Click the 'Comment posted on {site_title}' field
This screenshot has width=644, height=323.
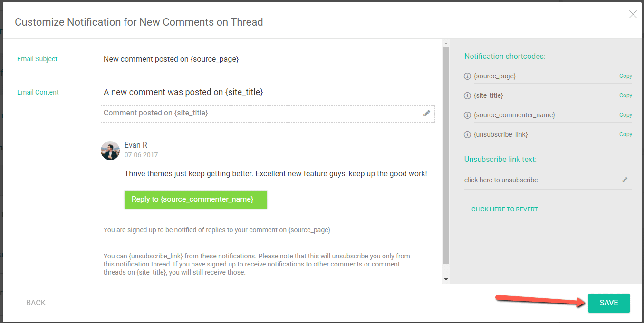[x=268, y=114]
